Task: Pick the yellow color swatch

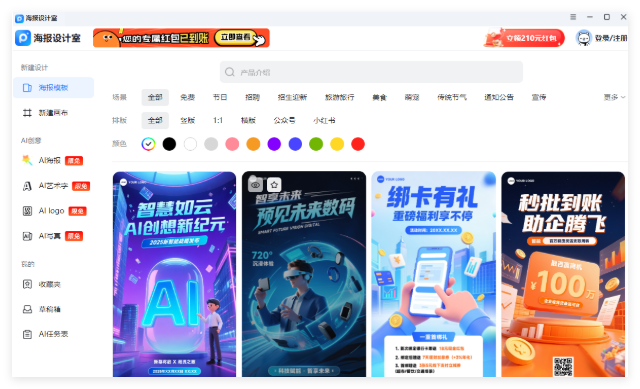Action: click(337, 144)
